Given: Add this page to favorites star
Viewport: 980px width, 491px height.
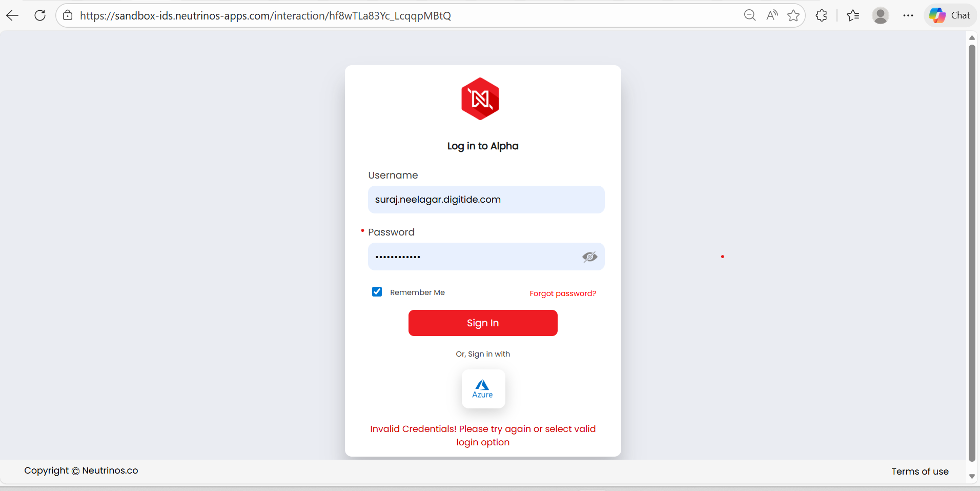Looking at the screenshot, I should (x=793, y=15).
